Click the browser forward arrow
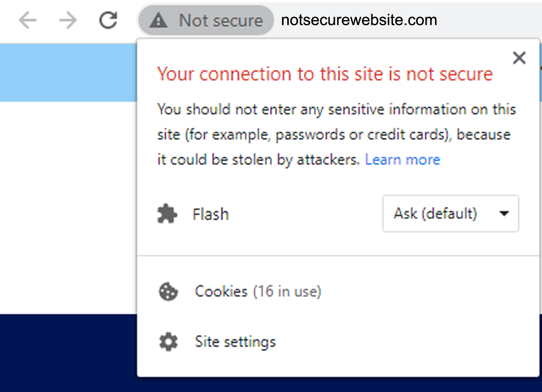 pyautogui.click(x=68, y=20)
